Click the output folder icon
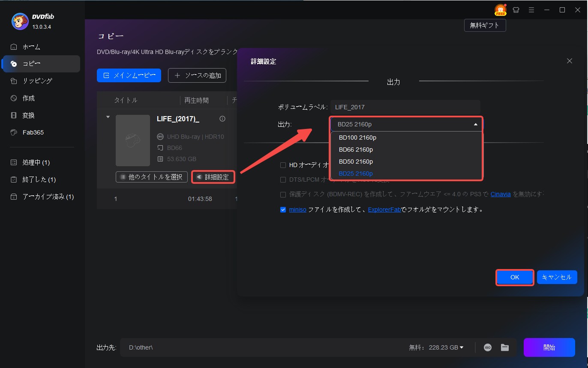This screenshot has width=588, height=368. click(504, 347)
